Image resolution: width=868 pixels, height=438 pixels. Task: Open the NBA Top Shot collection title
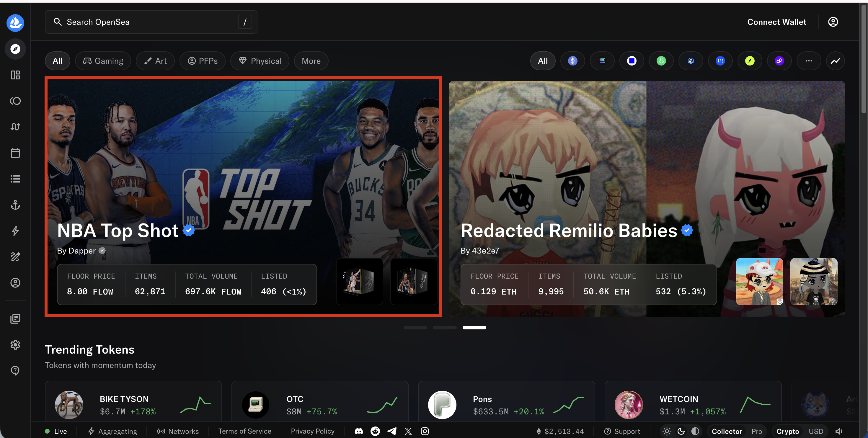click(x=118, y=231)
